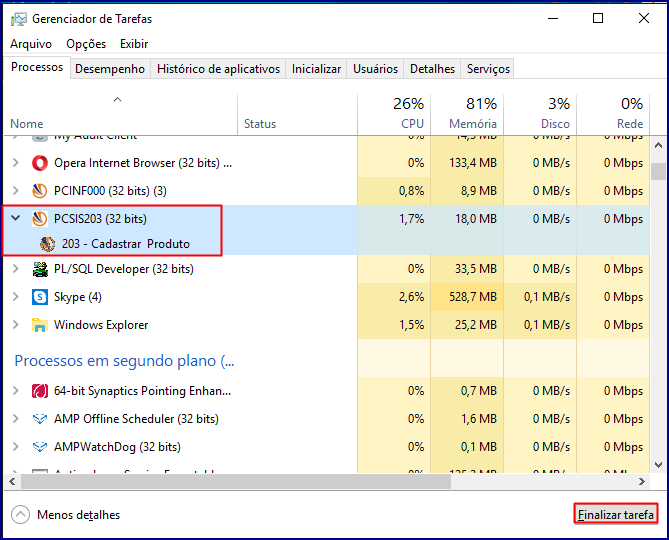
Task: Open the Arquivo menu
Action: click(31, 44)
